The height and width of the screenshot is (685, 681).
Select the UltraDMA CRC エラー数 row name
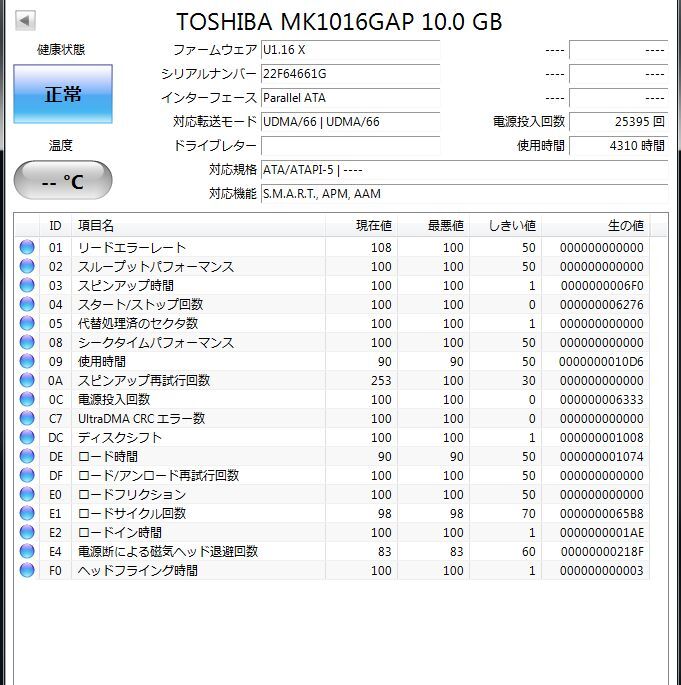point(142,419)
